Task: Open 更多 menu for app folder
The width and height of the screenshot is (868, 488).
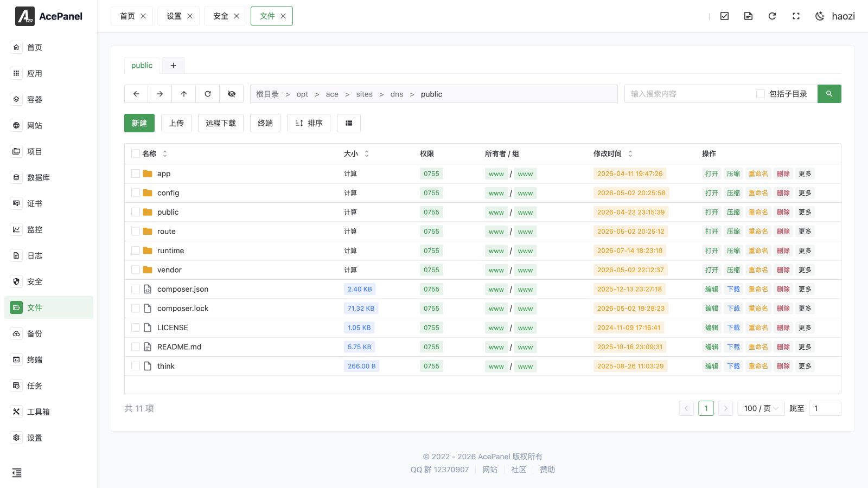Action: (805, 174)
